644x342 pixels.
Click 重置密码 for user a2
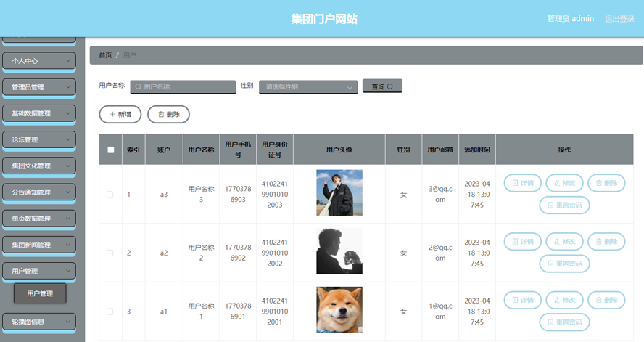pyautogui.click(x=564, y=264)
